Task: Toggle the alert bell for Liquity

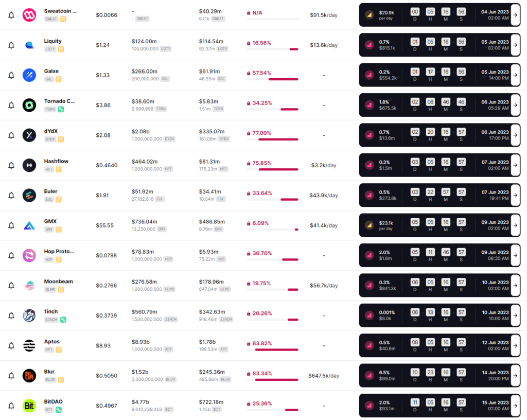Action: click(11, 45)
